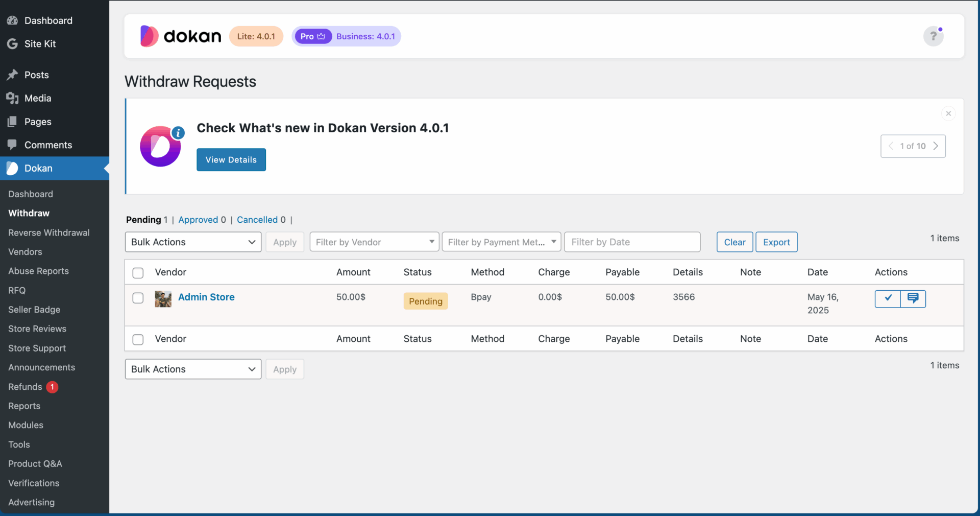The image size is (980, 516).
Task: Click the Pending status label
Action: tap(426, 301)
